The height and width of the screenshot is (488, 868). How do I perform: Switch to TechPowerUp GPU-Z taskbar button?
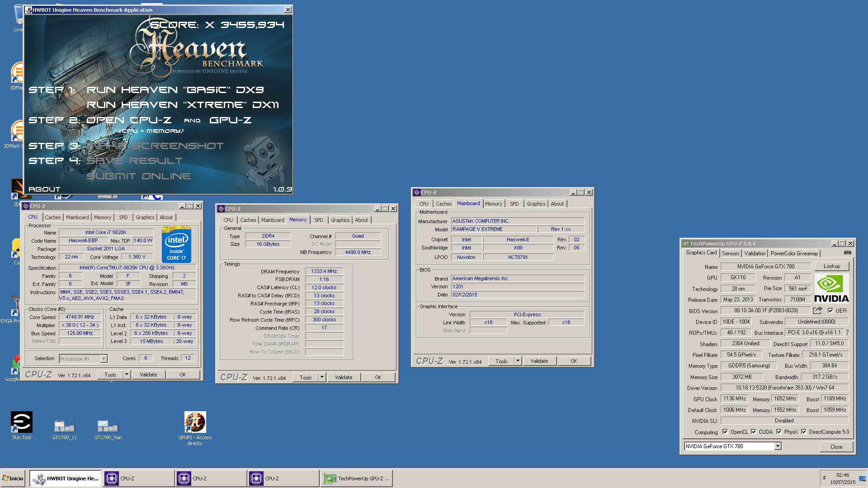(357, 478)
